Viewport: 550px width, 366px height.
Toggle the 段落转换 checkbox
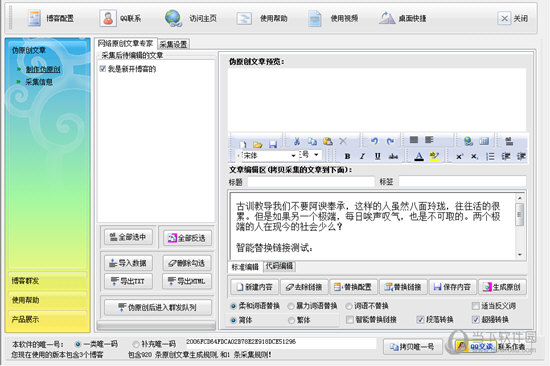pyautogui.click(x=420, y=319)
